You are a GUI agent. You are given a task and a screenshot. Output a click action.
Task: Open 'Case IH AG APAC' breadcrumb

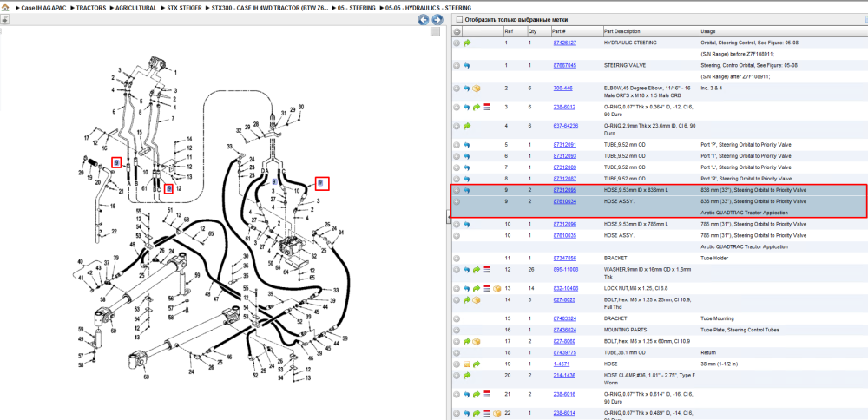(43, 8)
